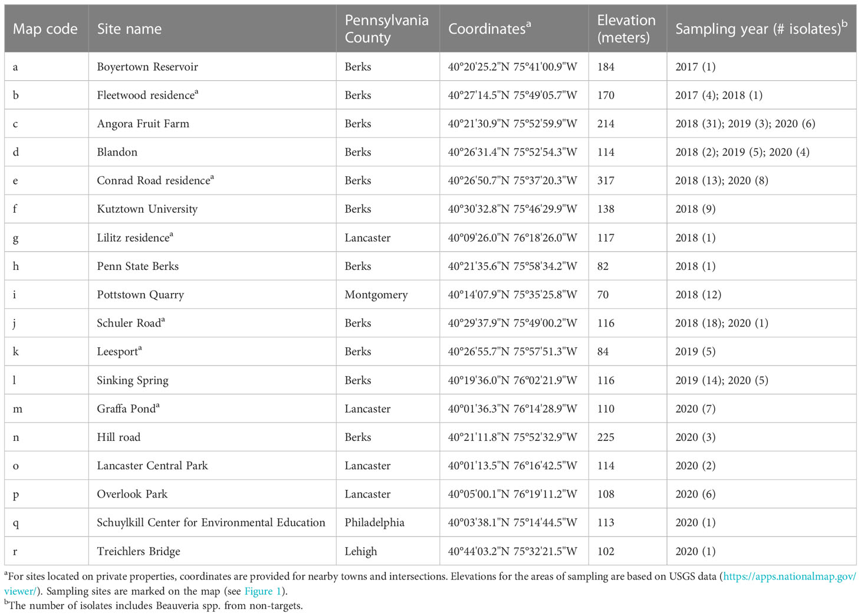The width and height of the screenshot is (861, 616).
Task: Select the Lehigh county cell
Action: (360, 552)
